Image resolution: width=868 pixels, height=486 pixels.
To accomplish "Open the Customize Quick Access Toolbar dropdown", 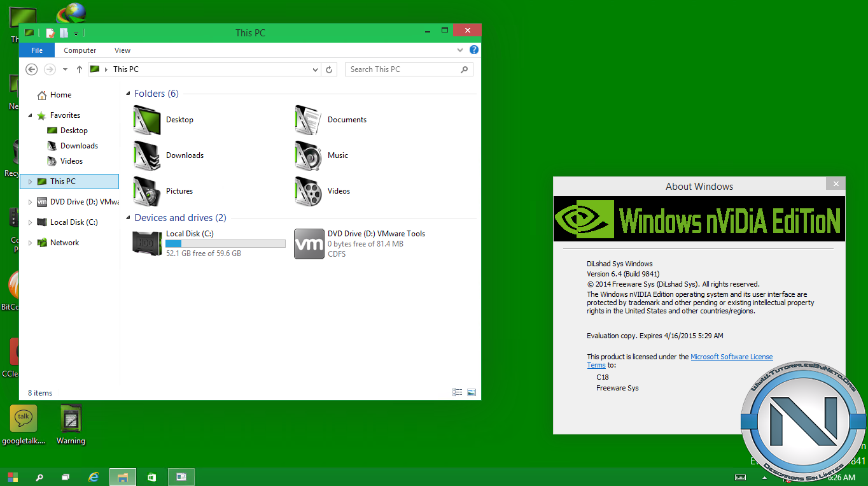I will click(76, 33).
